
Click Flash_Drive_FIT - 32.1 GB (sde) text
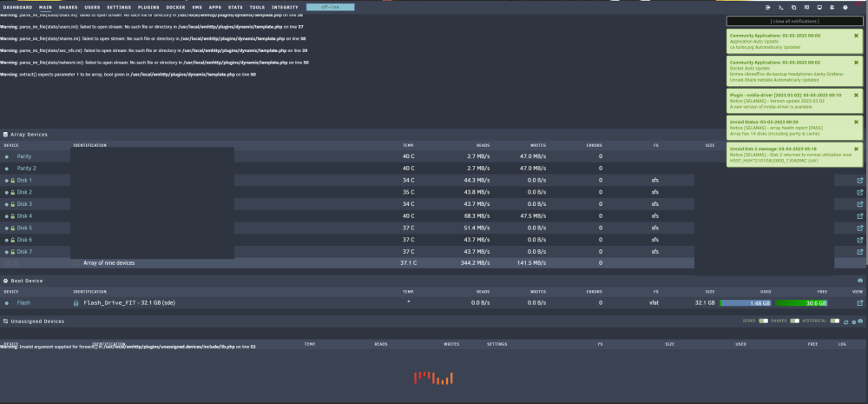pos(129,303)
